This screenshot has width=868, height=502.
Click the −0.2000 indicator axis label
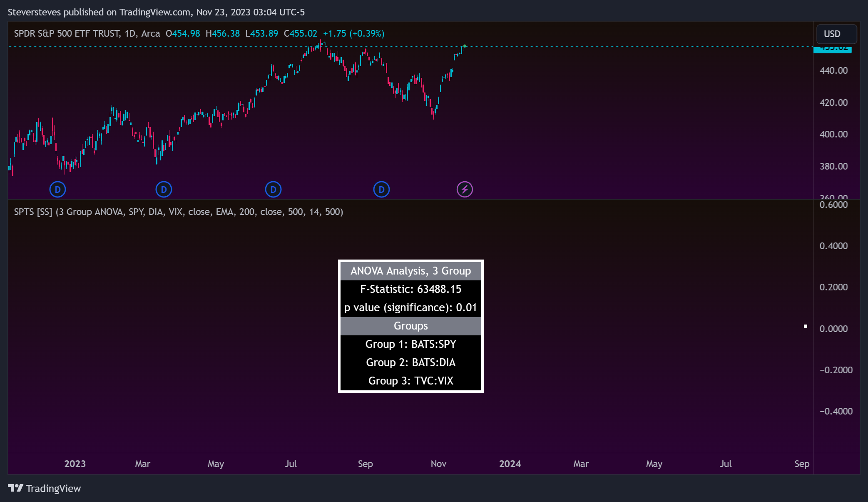click(836, 370)
